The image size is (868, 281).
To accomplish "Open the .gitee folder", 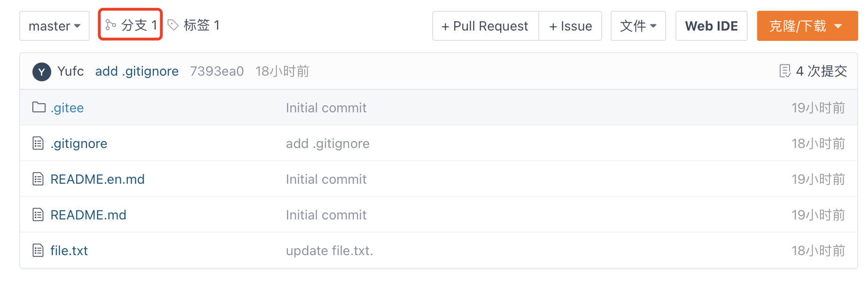I will click(67, 108).
